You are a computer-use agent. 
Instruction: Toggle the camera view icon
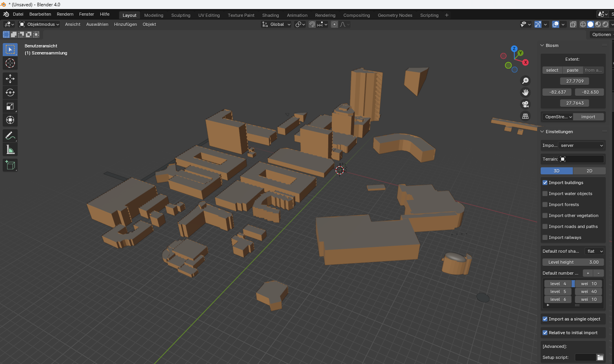pyautogui.click(x=525, y=104)
